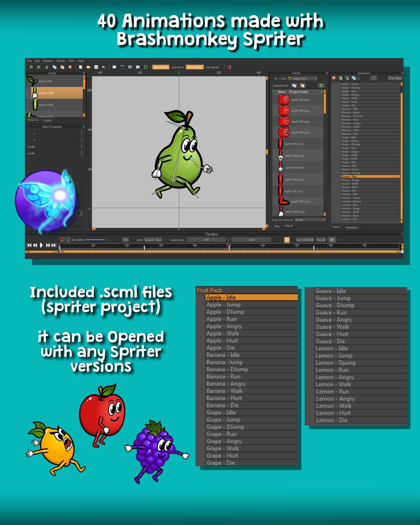Open the Modes menu
This screenshot has height=525, width=420.
(x=61, y=61)
